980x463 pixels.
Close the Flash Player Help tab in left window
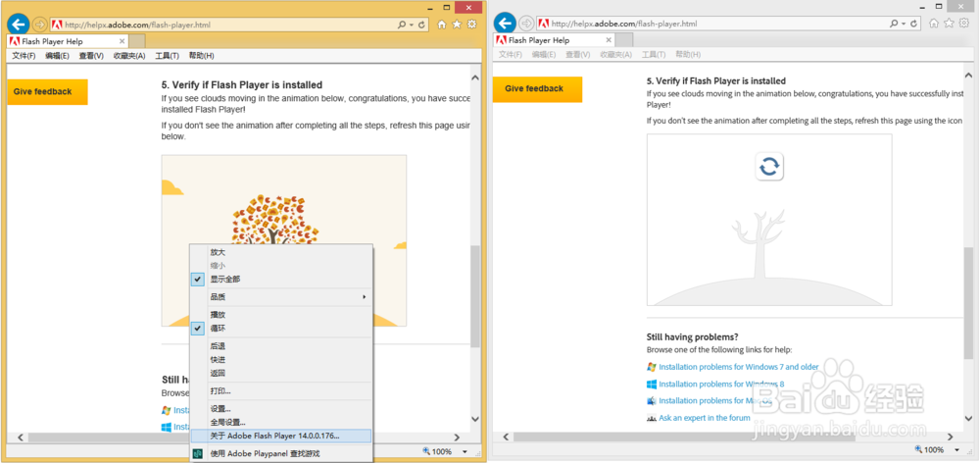tap(122, 41)
